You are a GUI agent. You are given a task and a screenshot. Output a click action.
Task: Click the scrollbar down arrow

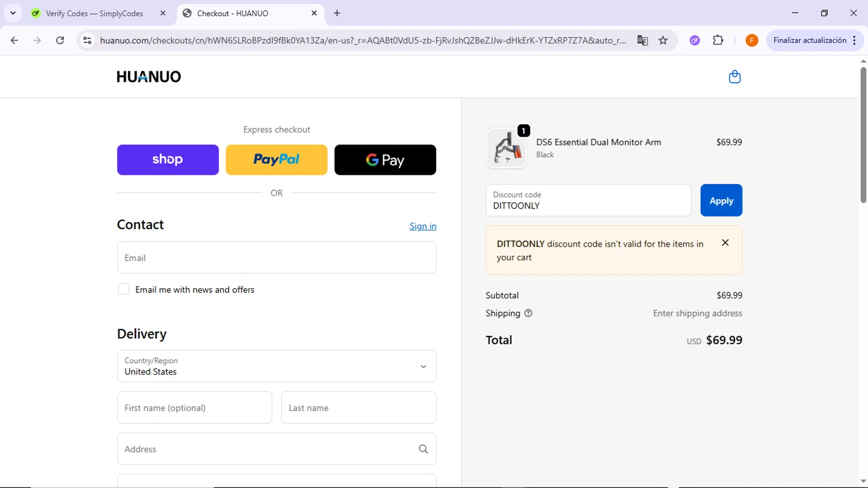(863, 482)
